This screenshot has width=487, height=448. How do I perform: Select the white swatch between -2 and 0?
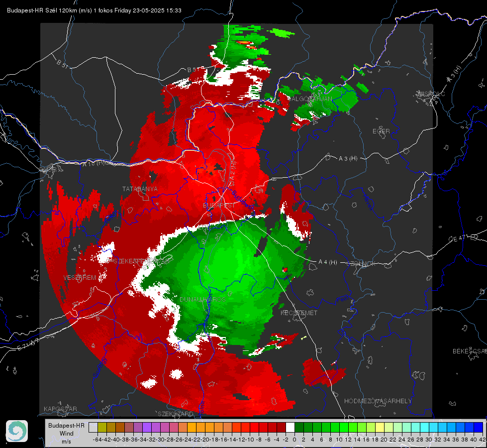click(x=290, y=428)
